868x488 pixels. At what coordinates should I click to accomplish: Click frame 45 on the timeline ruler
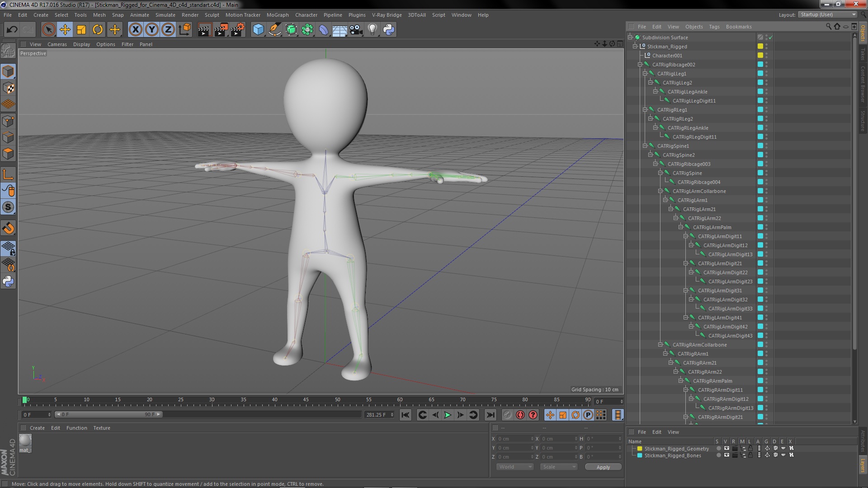click(306, 400)
